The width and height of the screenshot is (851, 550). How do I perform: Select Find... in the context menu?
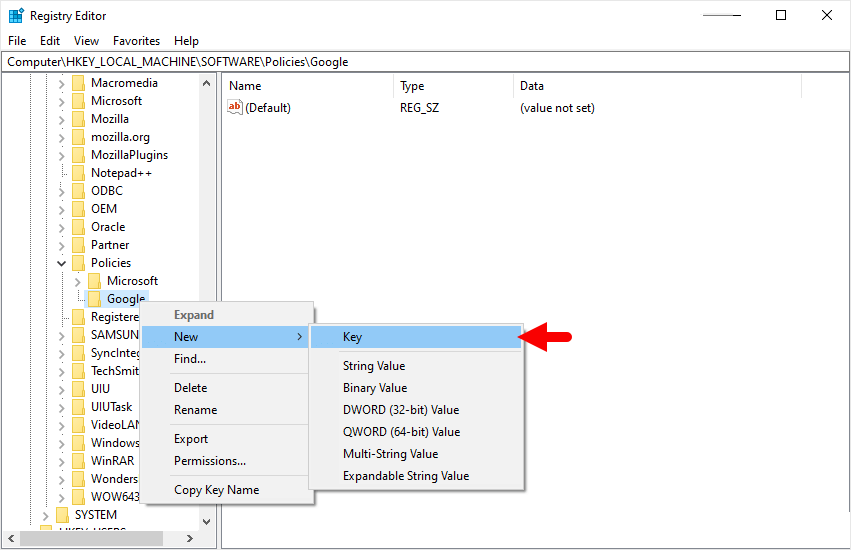point(227,359)
